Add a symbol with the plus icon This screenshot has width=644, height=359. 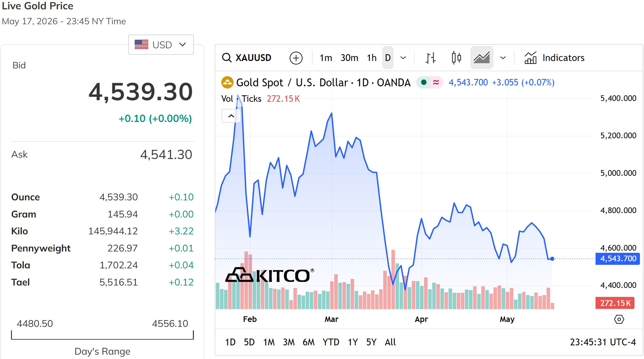(x=296, y=58)
